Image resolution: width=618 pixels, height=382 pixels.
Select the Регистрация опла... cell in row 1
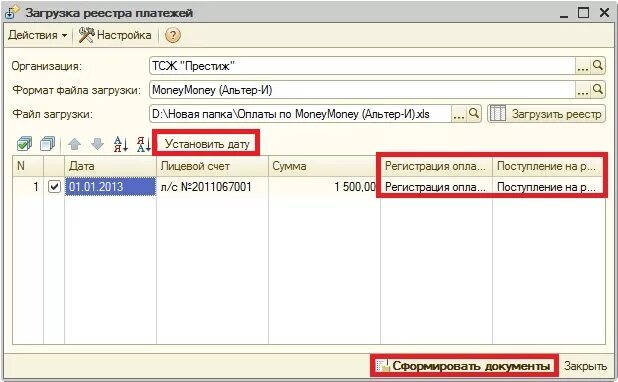tap(436, 186)
